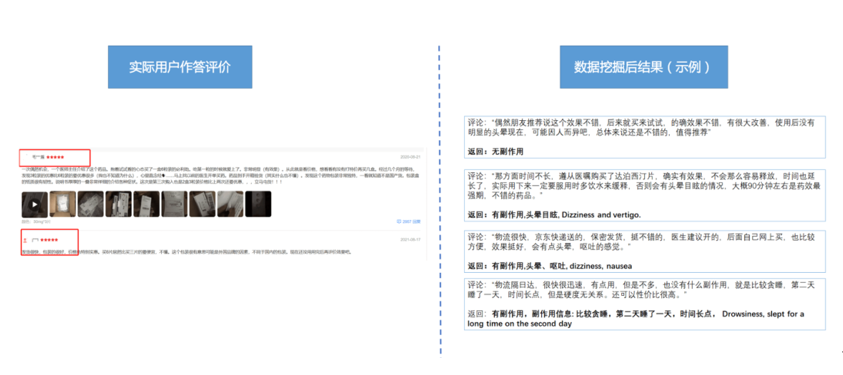This screenshot has width=843, height=375.
Task: Click the comment starting '物流很快，京东快递送的'
Action: click(641, 242)
